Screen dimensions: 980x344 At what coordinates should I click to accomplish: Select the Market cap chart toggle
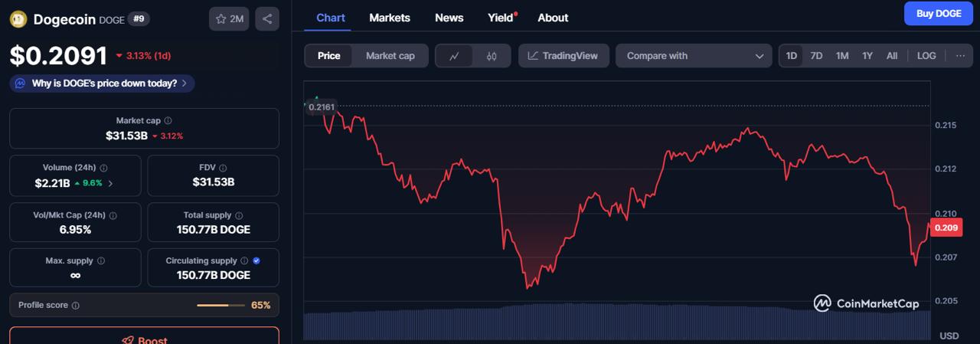(x=390, y=56)
